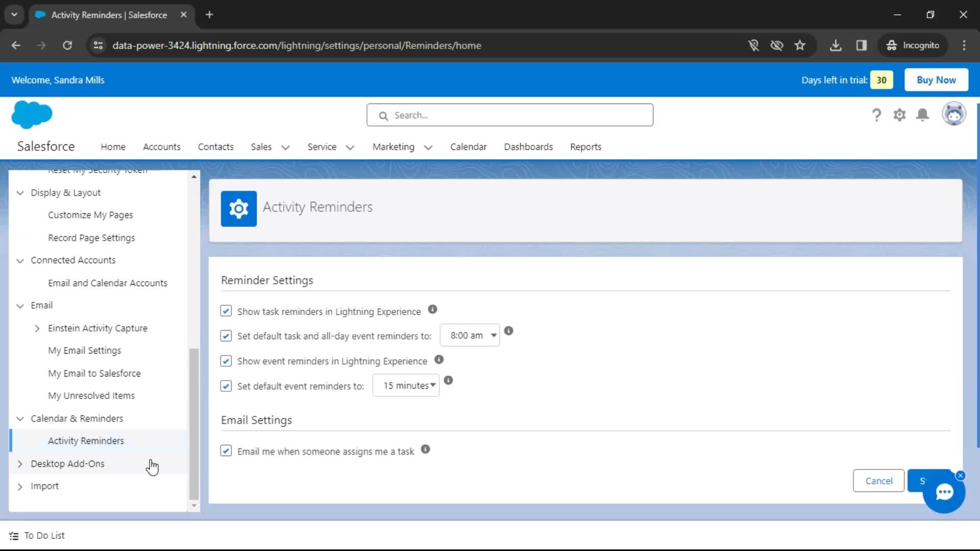Open the Reports tab

585,147
